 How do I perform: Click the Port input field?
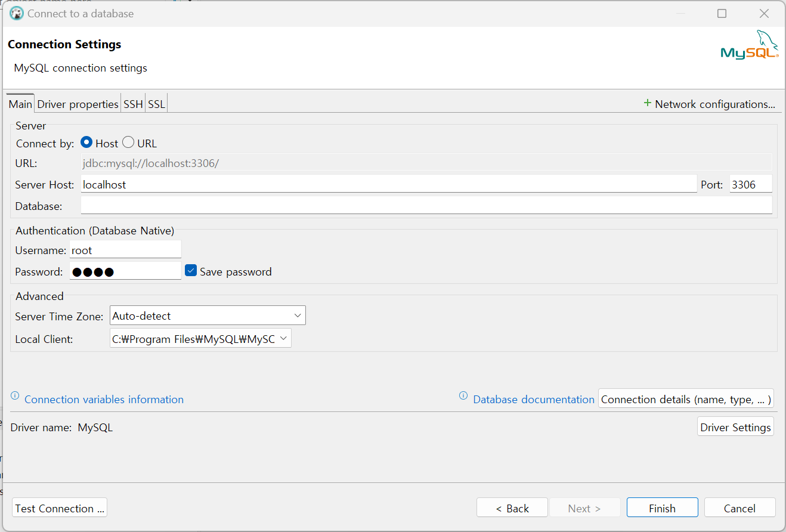751,184
